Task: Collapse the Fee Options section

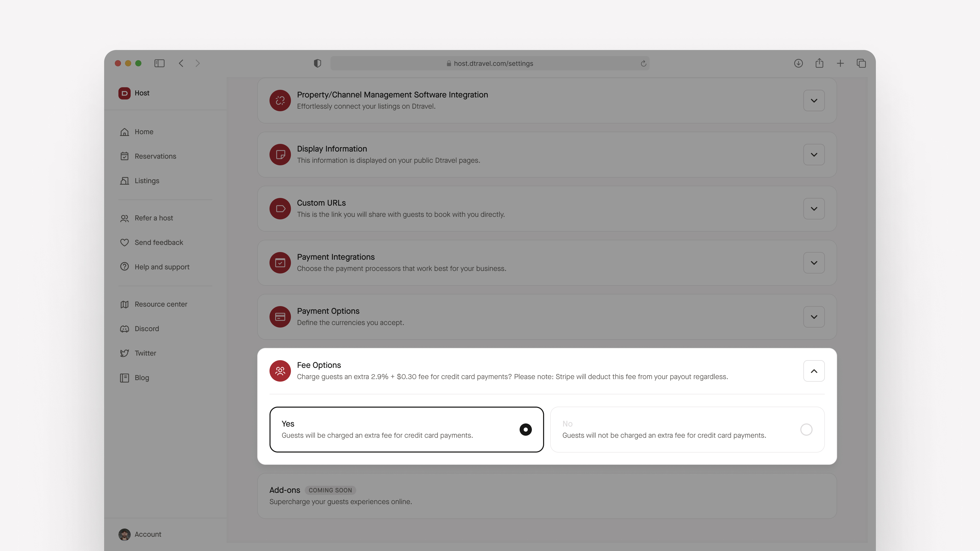Action: pos(814,371)
